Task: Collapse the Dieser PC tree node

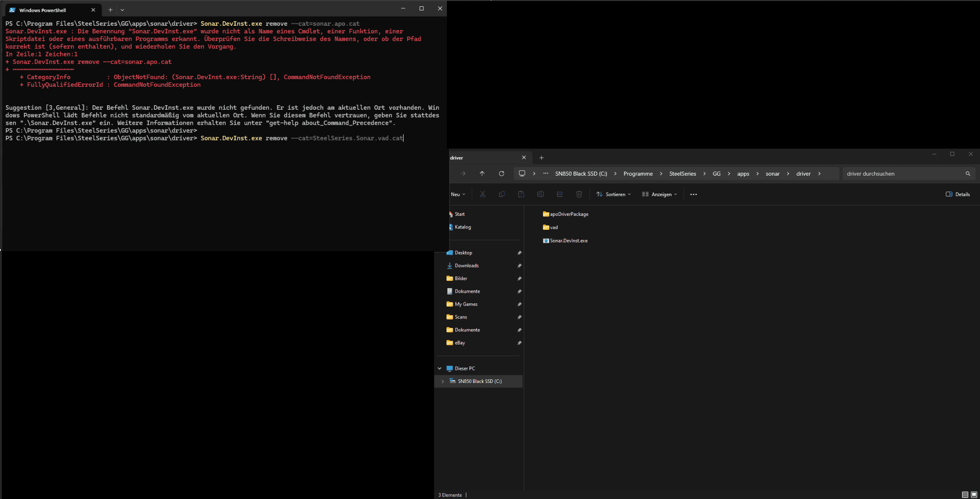Action: 440,368
